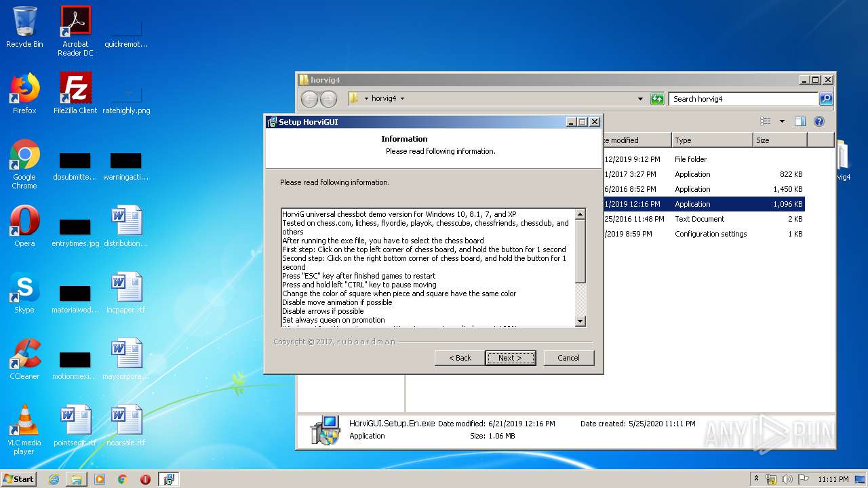This screenshot has height=488, width=868.
Task: Open change view options dropdown
Action: 782,121
